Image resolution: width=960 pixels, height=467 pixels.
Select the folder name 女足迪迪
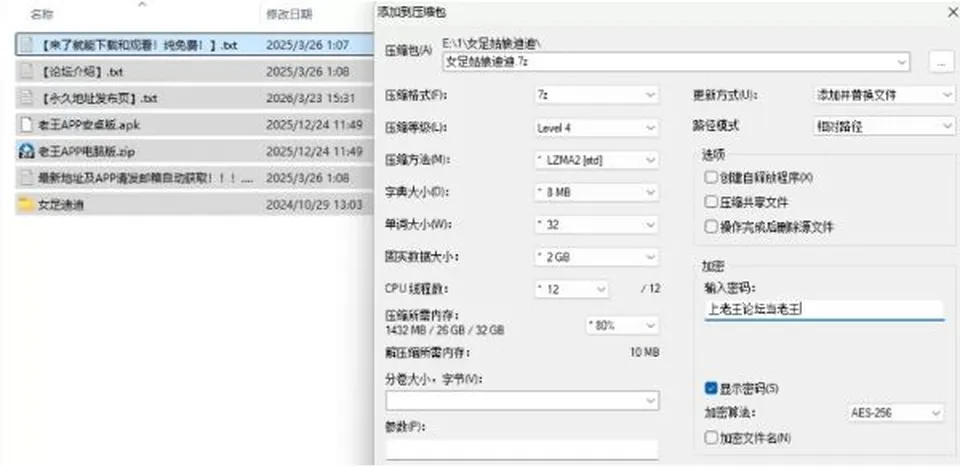click(61, 204)
